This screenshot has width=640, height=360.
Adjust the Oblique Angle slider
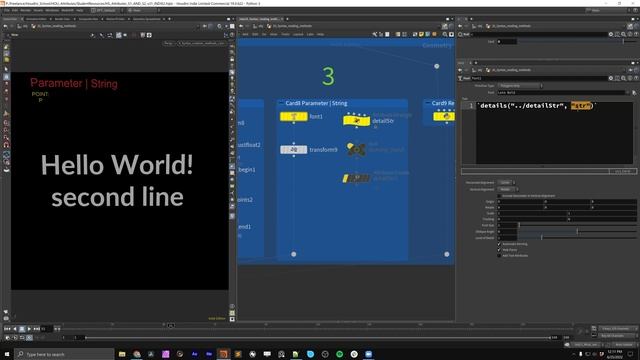click(577, 231)
